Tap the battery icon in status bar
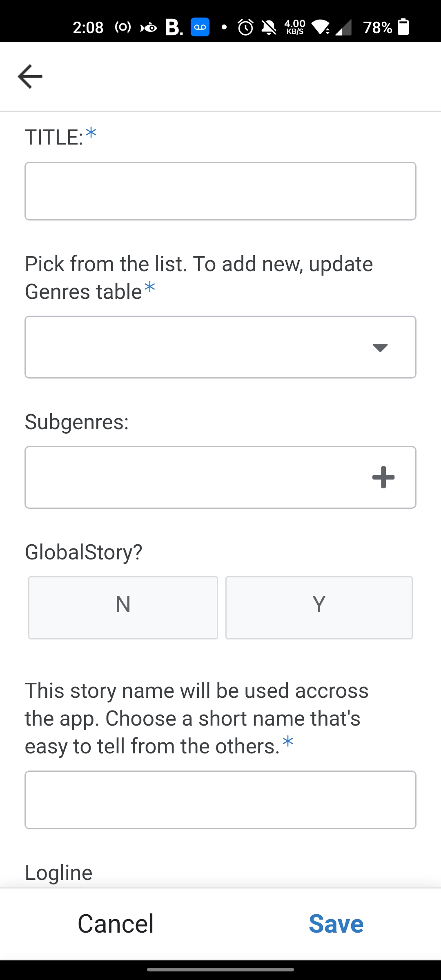The image size is (441, 980). tap(403, 27)
